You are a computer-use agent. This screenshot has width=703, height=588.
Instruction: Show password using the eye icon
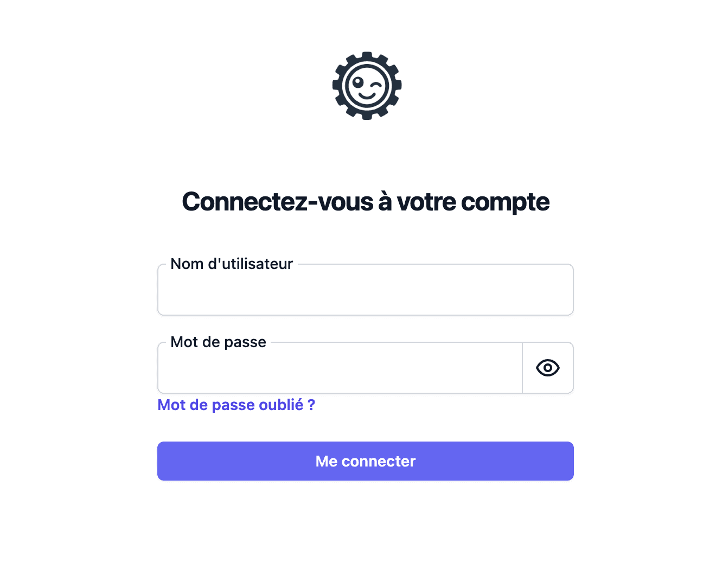click(x=548, y=368)
